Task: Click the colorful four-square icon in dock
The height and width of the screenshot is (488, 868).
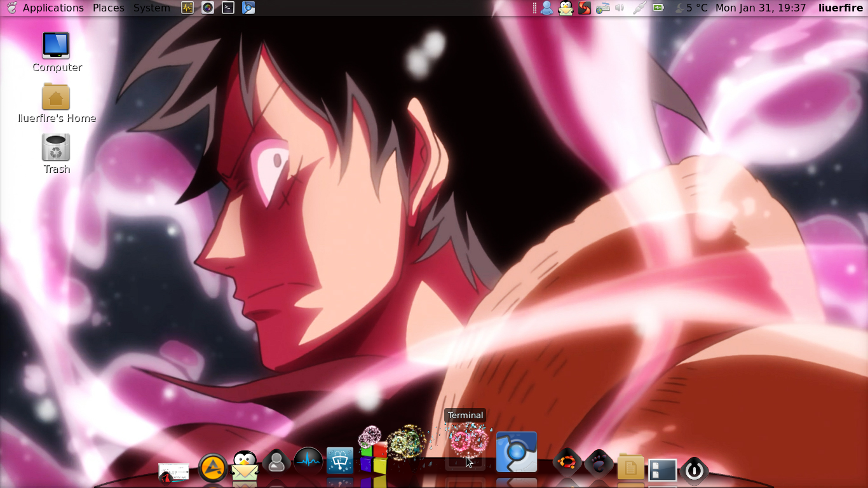Action: [x=374, y=457]
